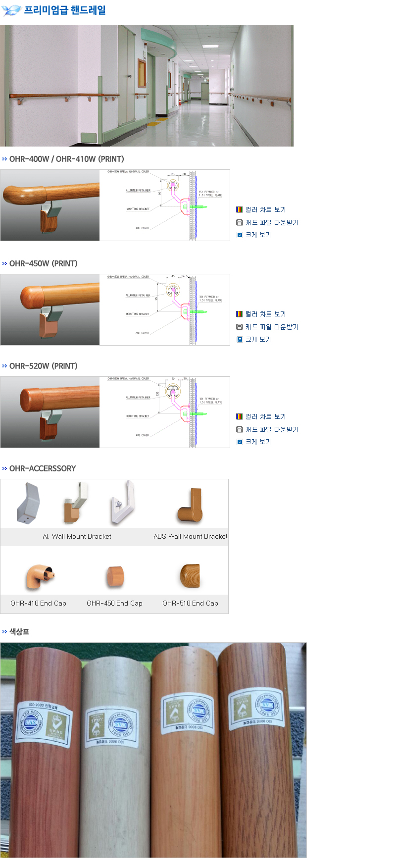
Task: Click CAD download disk icon for OHR-520W
Action: (239, 429)
